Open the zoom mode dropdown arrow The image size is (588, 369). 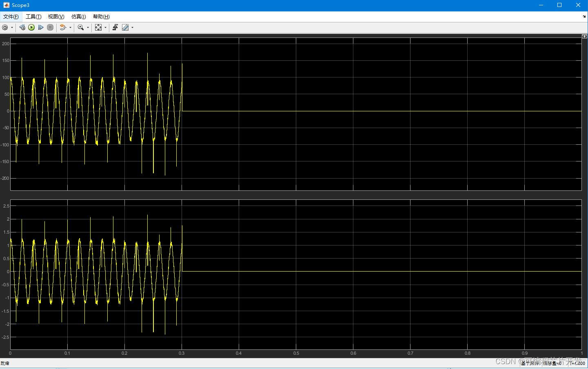[x=88, y=28]
